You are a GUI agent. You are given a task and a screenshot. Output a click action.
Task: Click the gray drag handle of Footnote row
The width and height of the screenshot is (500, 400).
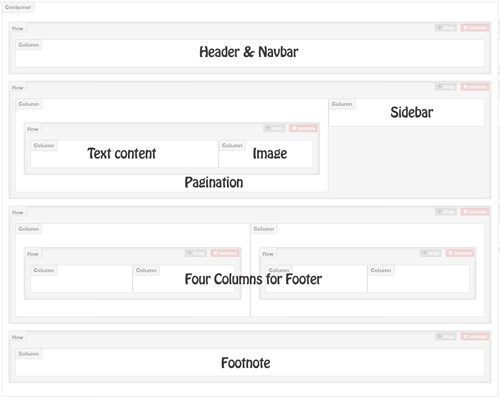[x=445, y=337]
